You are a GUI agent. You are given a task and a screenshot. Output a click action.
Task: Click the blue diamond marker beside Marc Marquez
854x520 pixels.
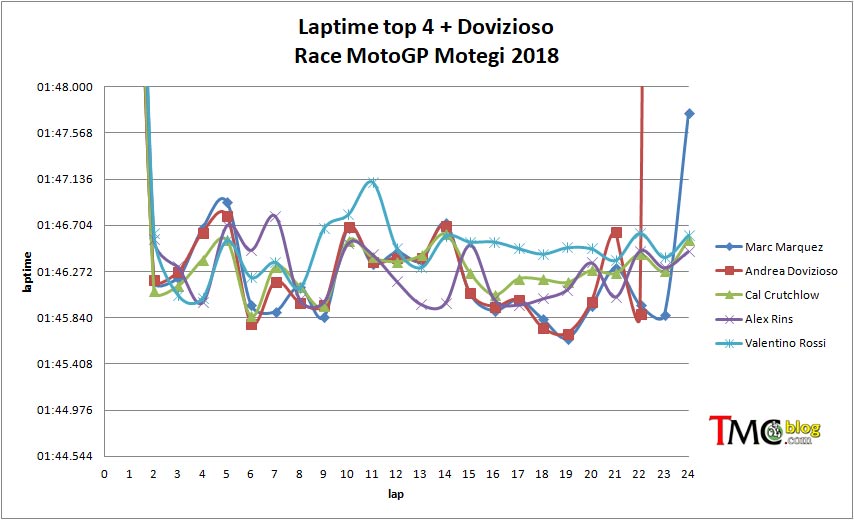point(729,247)
